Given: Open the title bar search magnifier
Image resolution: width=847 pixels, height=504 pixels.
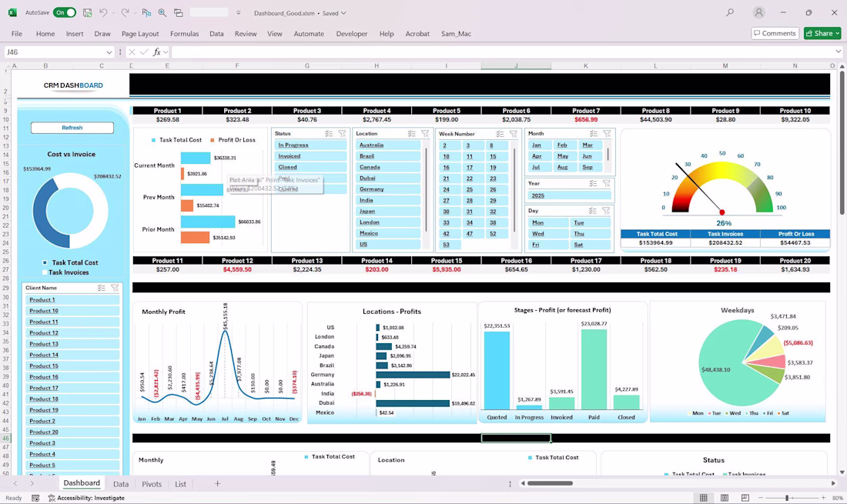Looking at the screenshot, I should (x=730, y=12).
